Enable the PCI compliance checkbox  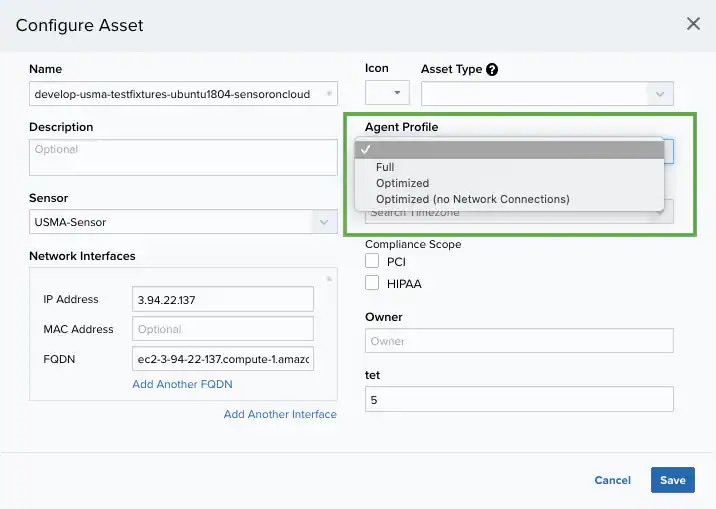[x=372, y=261]
